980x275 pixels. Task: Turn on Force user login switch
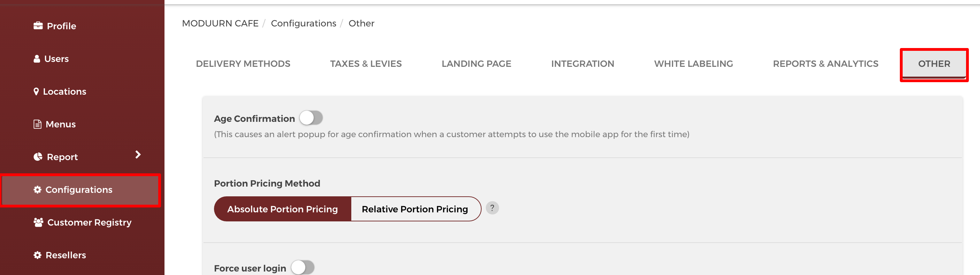303,267
